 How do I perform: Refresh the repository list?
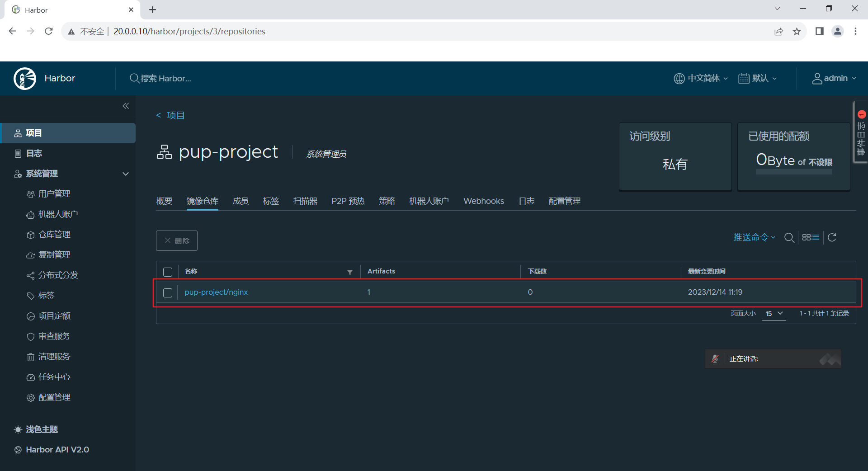click(x=832, y=237)
